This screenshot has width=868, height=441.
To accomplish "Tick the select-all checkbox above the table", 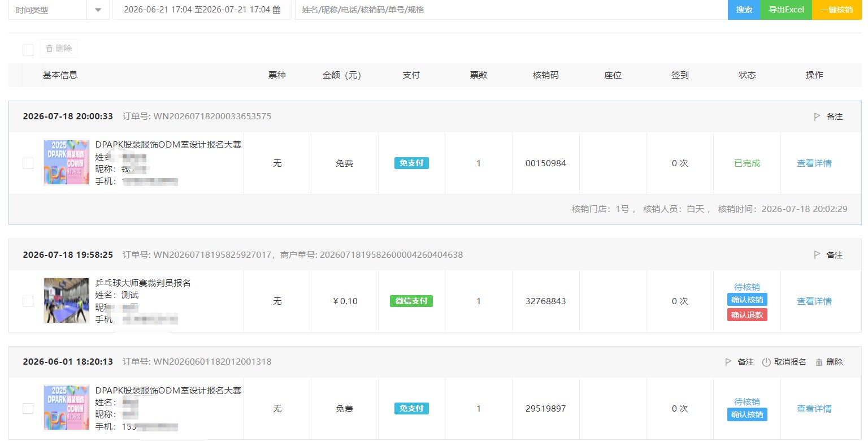I will click(x=28, y=50).
